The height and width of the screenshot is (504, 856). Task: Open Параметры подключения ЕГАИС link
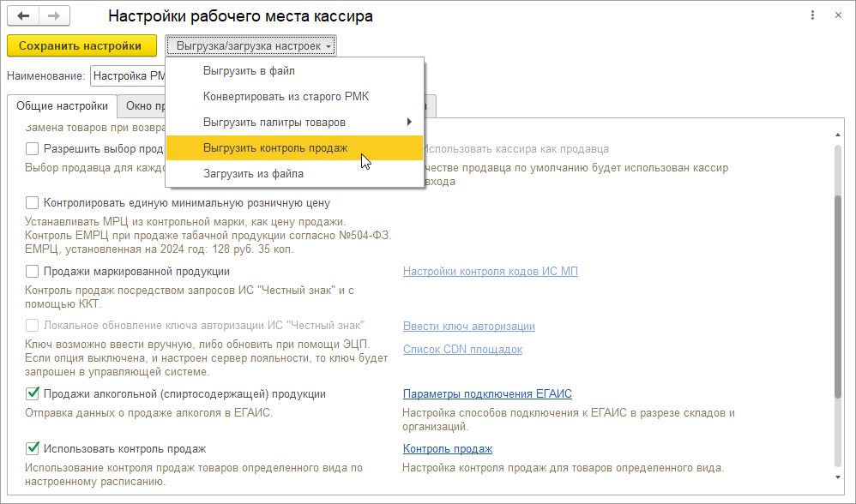coord(487,393)
